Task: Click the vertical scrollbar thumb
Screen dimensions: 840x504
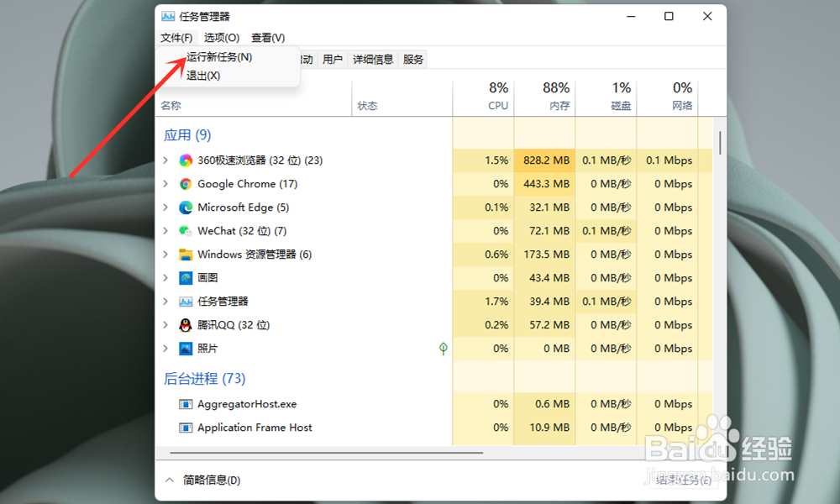Action: 720,143
